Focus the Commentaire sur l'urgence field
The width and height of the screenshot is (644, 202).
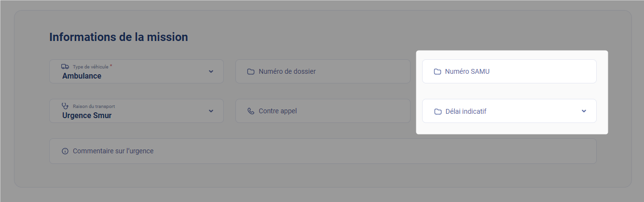coord(323,151)
